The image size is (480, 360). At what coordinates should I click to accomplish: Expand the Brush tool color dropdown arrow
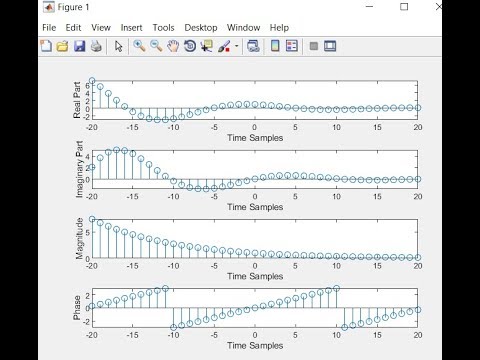[237, 46]
